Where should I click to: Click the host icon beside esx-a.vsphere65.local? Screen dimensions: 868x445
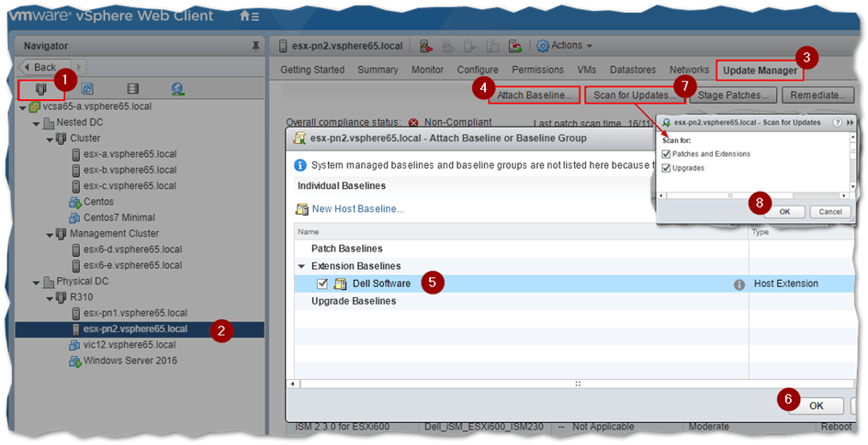tap(76, 155)
